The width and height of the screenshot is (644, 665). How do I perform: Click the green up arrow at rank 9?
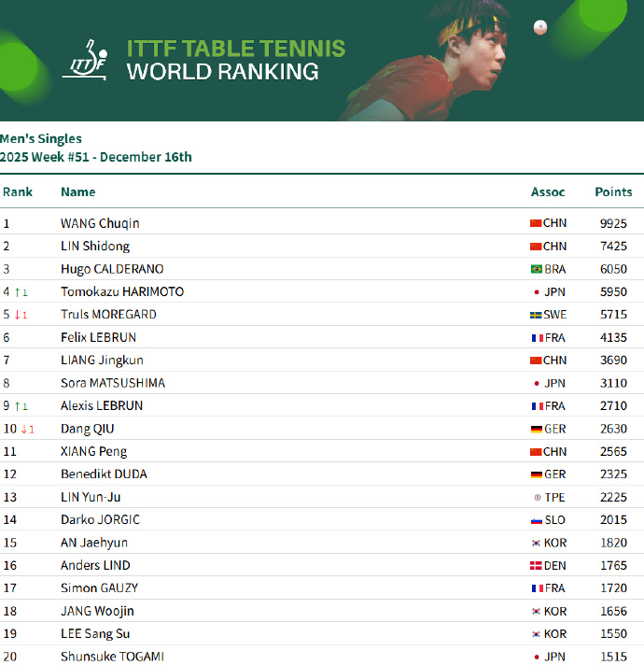[18, 406]
